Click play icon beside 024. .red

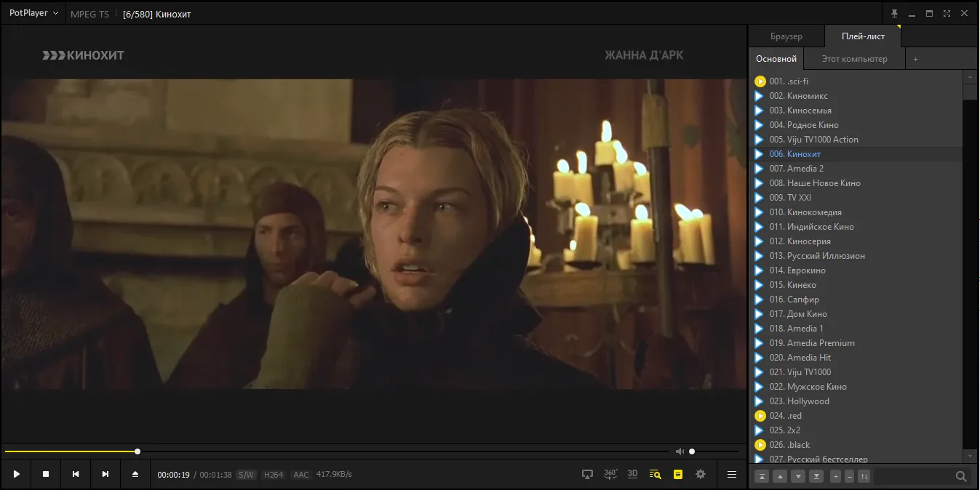tap(760, 416)
